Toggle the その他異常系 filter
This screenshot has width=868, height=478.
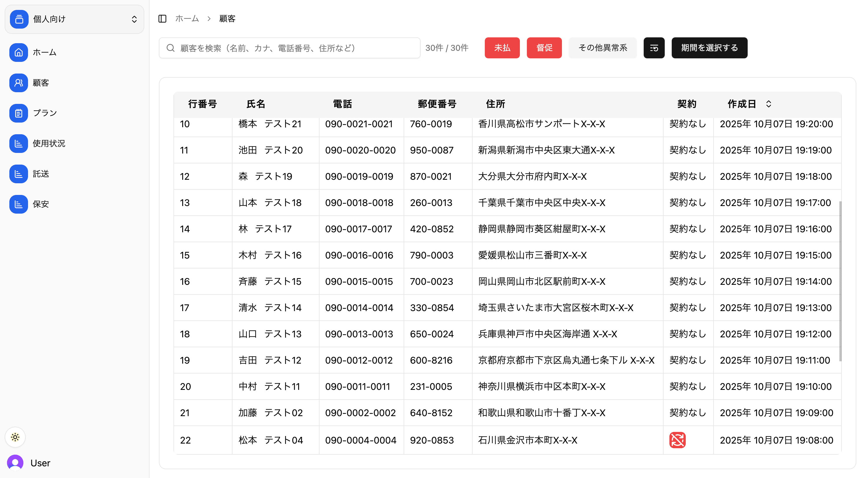[x=603, y=48]
